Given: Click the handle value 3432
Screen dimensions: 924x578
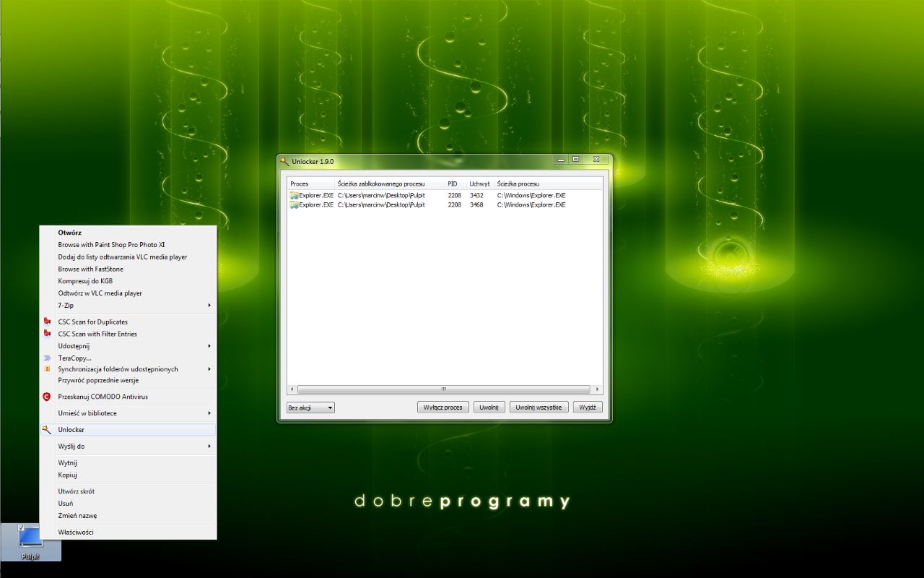Looking at the screenshot, I should click(476, 195).
